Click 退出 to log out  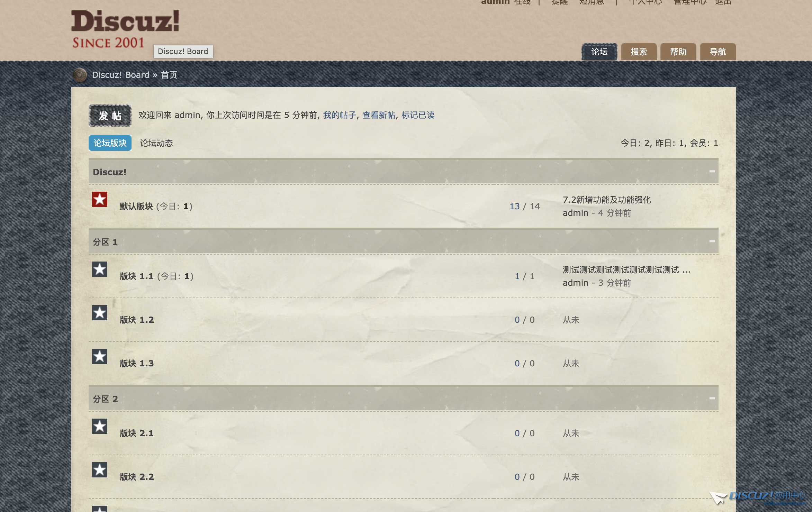tap(723, 2)
